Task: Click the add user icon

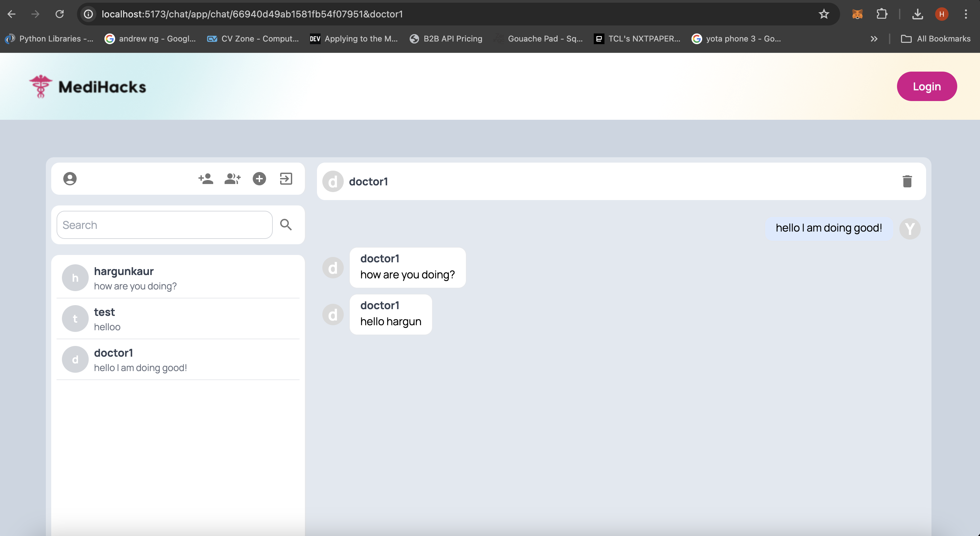Action: [x=206, y=179]
